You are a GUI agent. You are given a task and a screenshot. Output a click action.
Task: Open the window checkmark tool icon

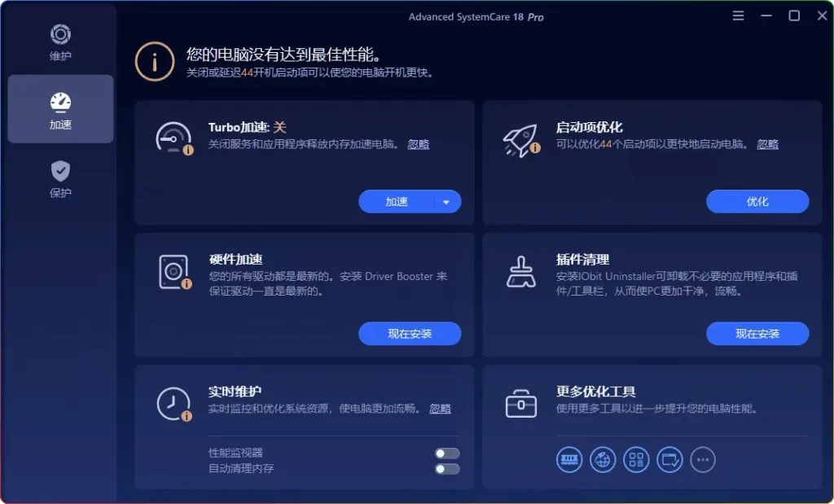coord(669,459)
